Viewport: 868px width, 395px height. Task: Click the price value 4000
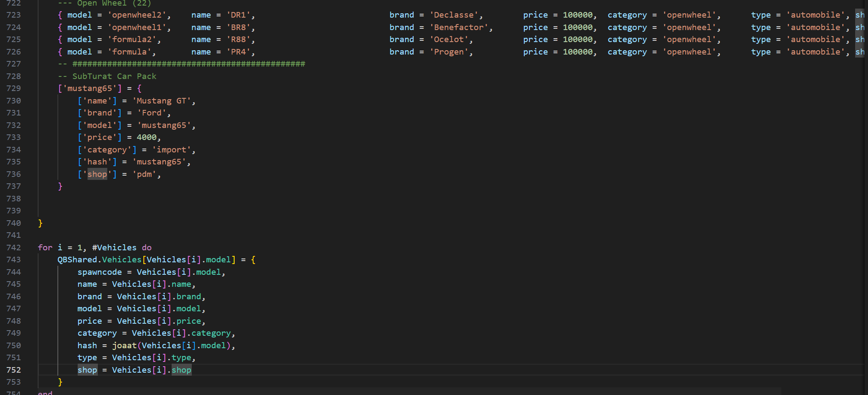coord(146,137)
